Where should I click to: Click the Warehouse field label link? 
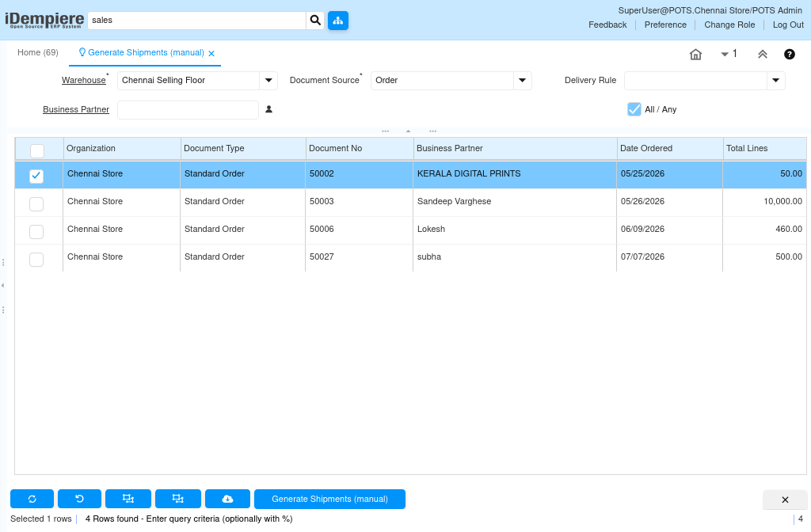point(84,80)
